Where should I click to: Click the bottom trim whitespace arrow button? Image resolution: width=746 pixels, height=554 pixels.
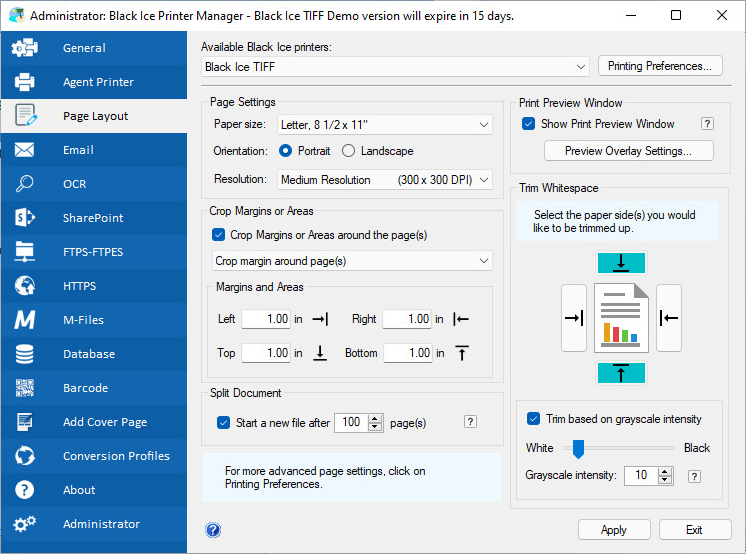pyautogui.click(x=621, y=373)
